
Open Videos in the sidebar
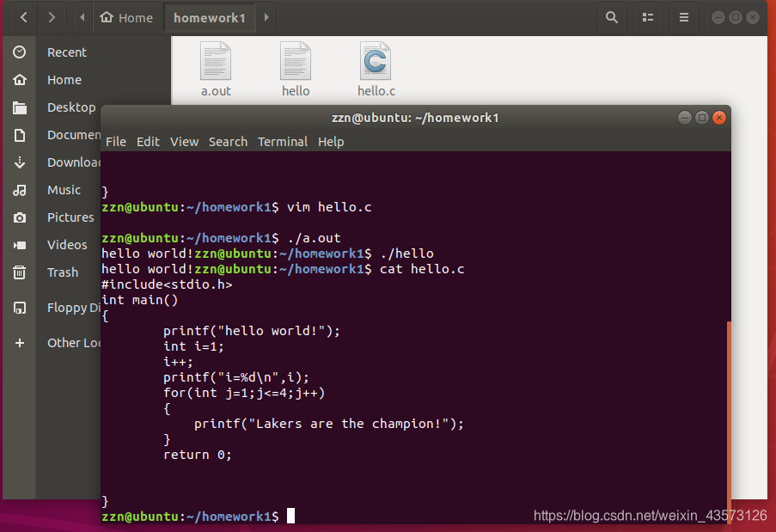click(x=67, y=245)
